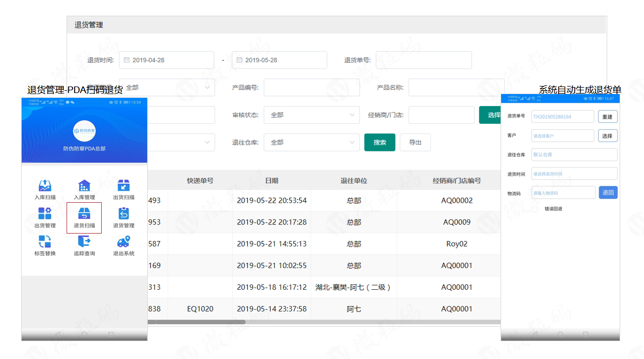
Task: Select the 退货扫描 icon
Action: [84, 214]
